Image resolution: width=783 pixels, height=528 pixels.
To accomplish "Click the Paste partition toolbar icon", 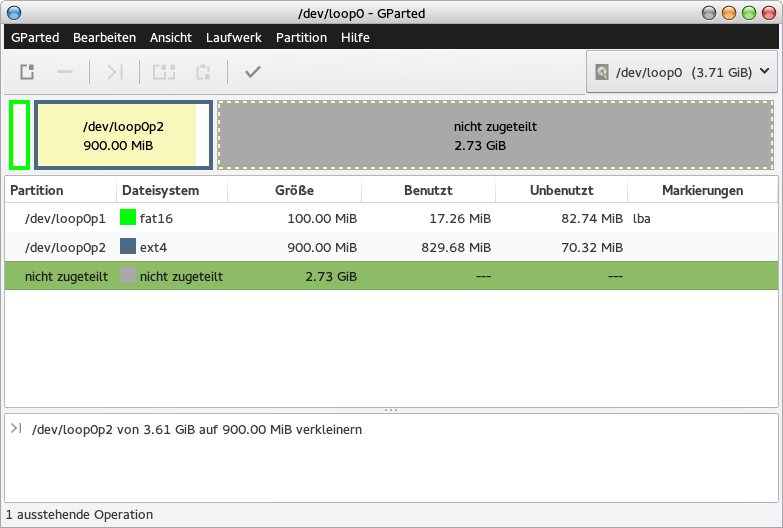I will coord(203,72).
